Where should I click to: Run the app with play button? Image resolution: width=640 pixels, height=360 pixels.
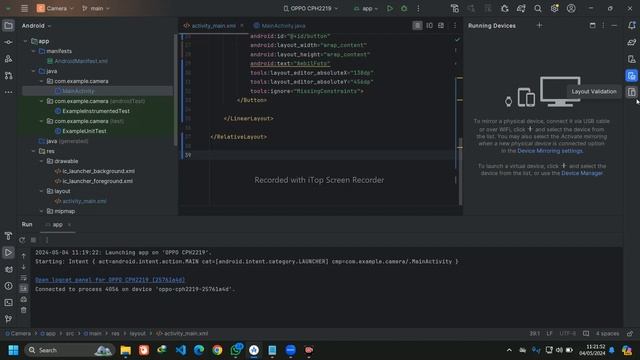click(390, 8)
